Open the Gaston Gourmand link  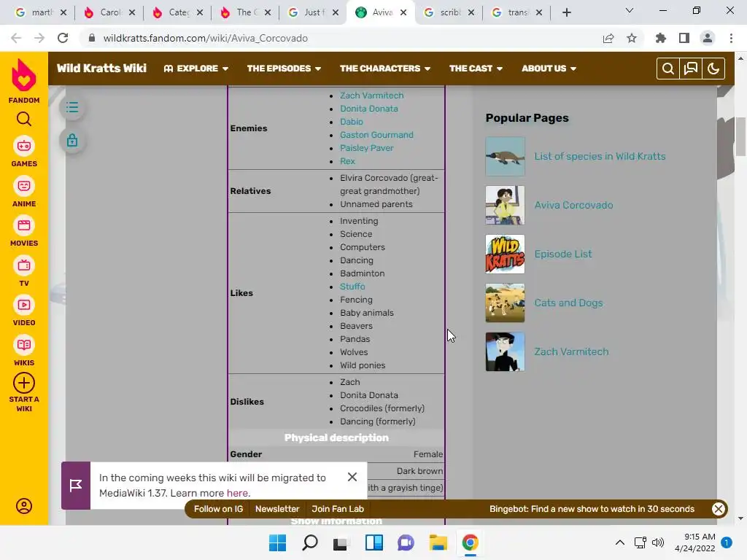point(376,135)
